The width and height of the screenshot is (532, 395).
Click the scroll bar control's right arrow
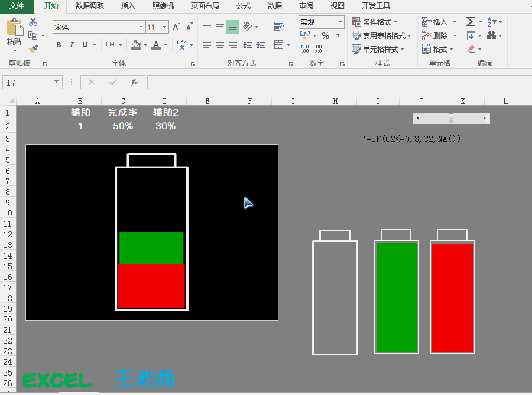[x=485, y=118]
